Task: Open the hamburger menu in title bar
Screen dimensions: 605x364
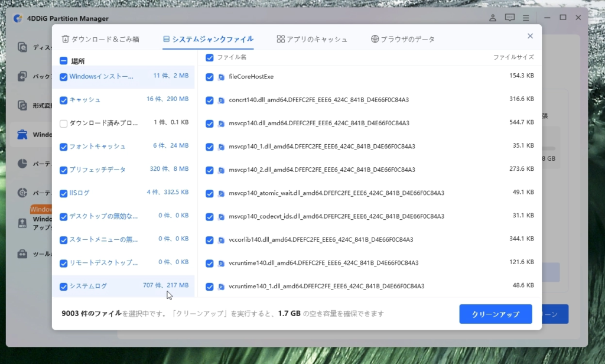Action: 525,18
